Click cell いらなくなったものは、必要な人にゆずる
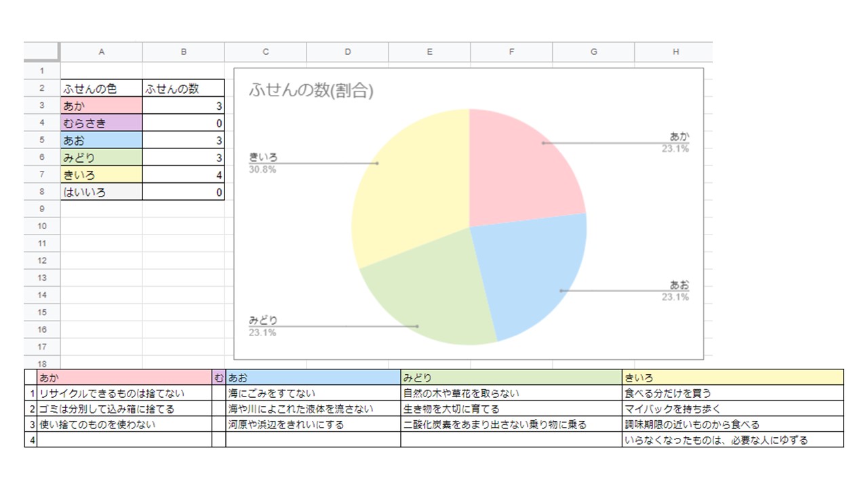The width and height of the screenshot is (868, 488). click(733, 440)
